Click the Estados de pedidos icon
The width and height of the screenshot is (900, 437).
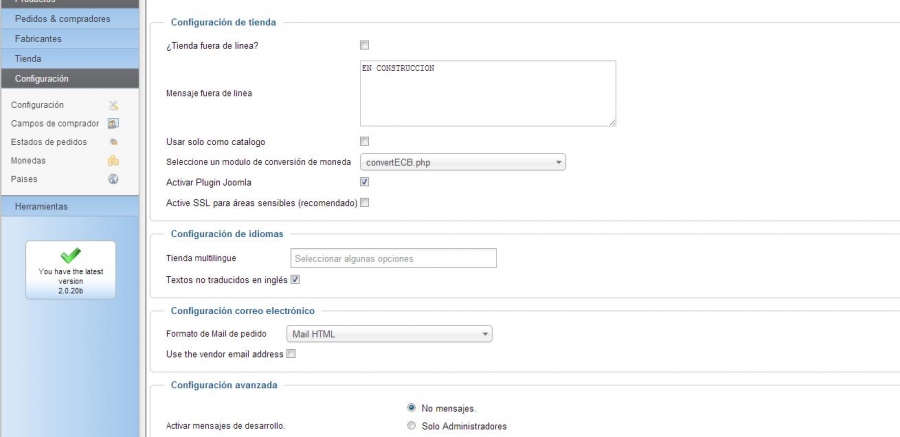pos(114,142)
